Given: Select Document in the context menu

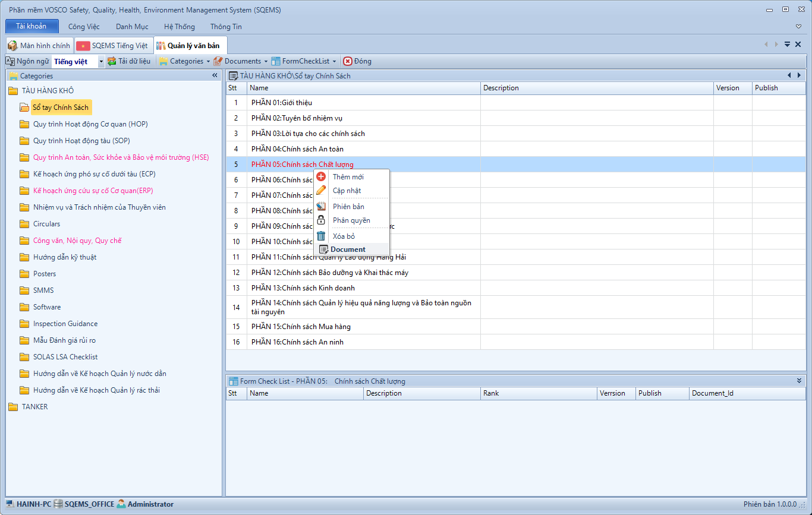Looking at the screenshot, I should (x=348, y=249).
